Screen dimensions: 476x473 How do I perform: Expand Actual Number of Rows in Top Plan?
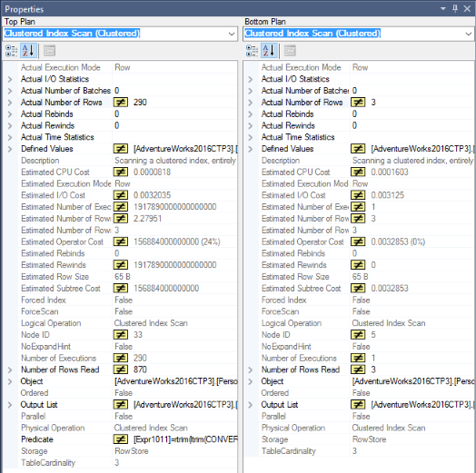tap(10, 103)
